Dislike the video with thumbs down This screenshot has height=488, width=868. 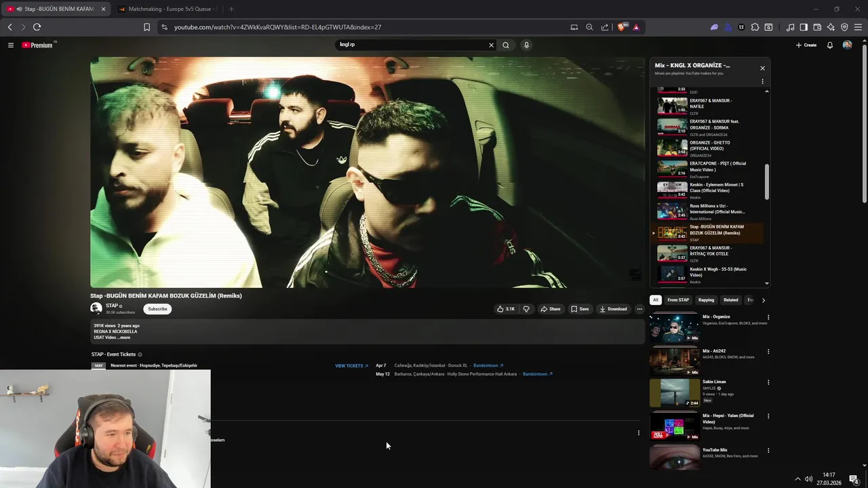[526, 309]
